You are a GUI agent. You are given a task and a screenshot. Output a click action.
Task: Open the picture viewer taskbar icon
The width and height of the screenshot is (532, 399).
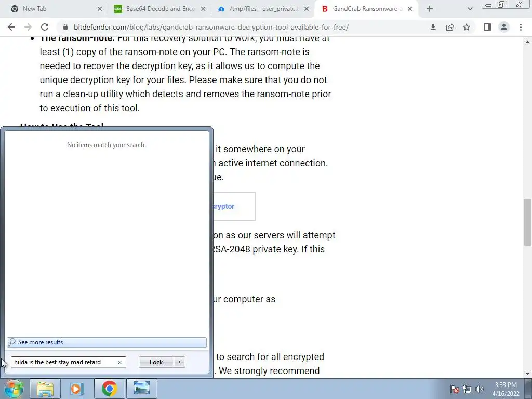click(x=141, y=389)
